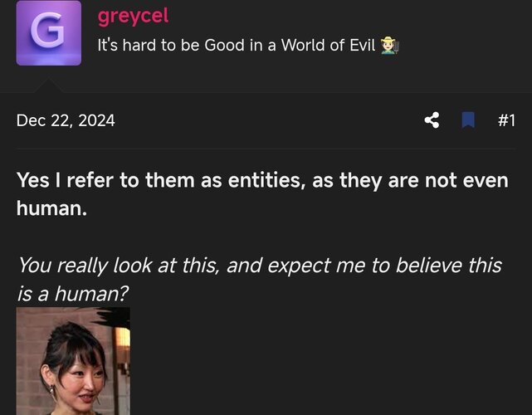Open the #1 post number permalink
This screenshot has width=532, height=415.
(506, 120)
